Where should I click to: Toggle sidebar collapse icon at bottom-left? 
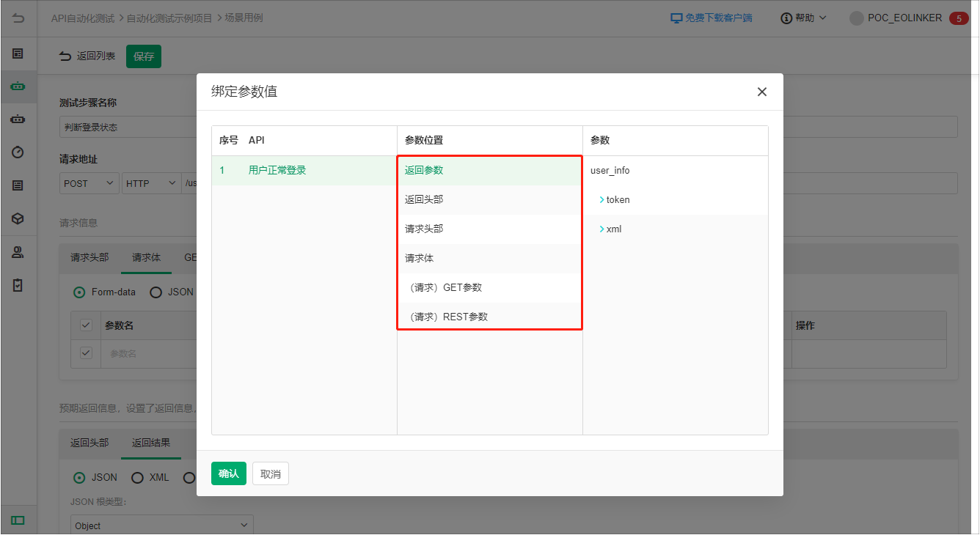(x=18, y=520)
